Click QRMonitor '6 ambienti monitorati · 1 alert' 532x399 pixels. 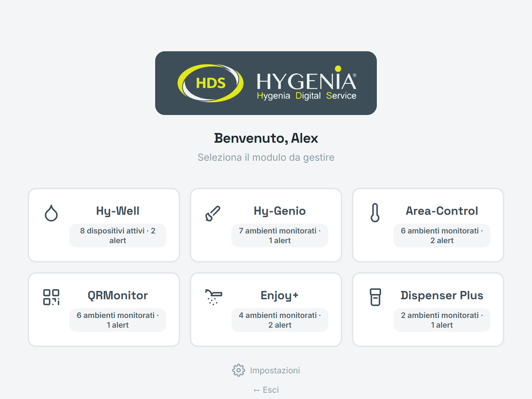(x=118, y=320)
